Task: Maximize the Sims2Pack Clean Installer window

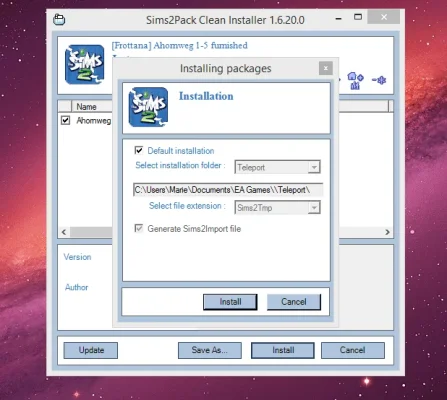Action: [358, 17]
